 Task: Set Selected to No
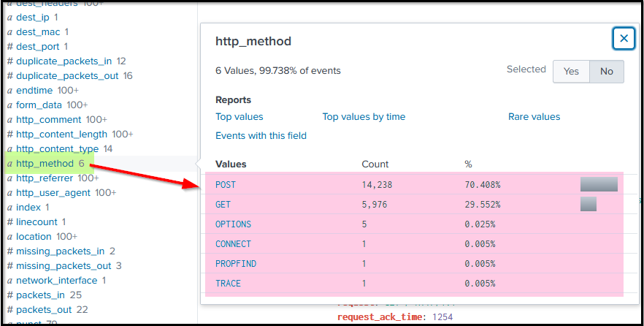point(607,72)
